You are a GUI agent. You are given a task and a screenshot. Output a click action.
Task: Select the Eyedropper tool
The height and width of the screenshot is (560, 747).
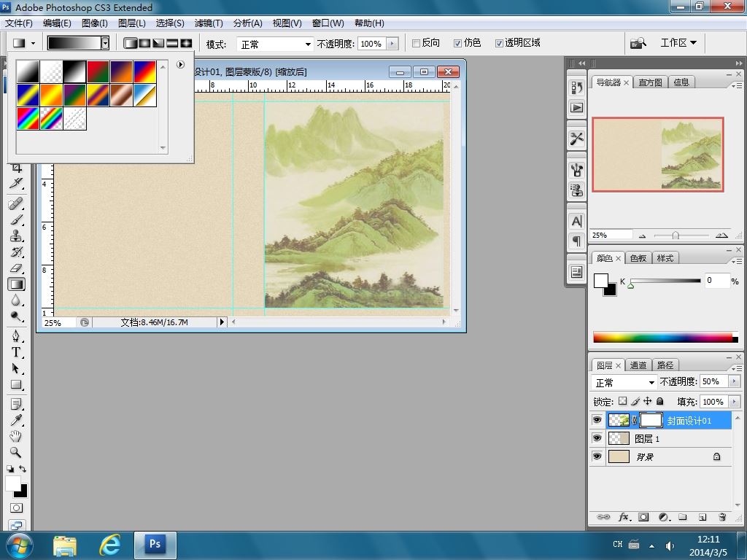click(17, 421)
